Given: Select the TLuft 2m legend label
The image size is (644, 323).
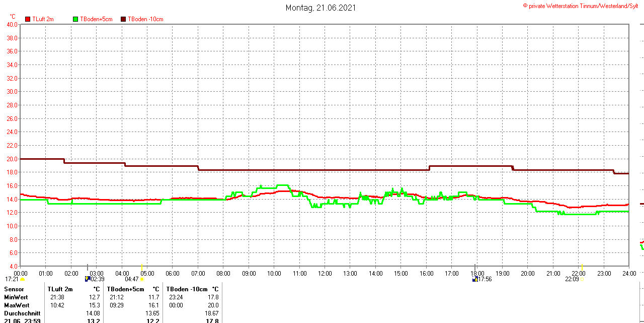Looking at the screenshot, I should click(x=43, y=19).
